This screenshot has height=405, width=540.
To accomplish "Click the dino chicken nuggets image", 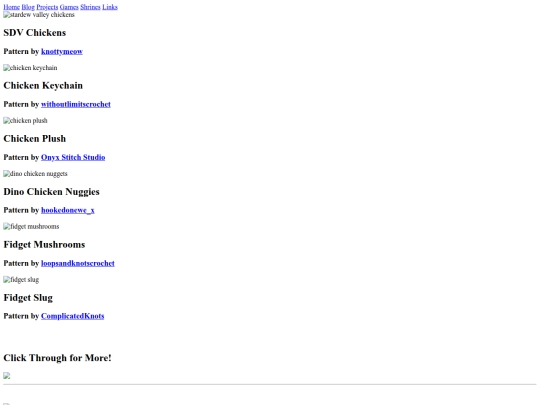I will pyautogui.click(x=35, y=174).
